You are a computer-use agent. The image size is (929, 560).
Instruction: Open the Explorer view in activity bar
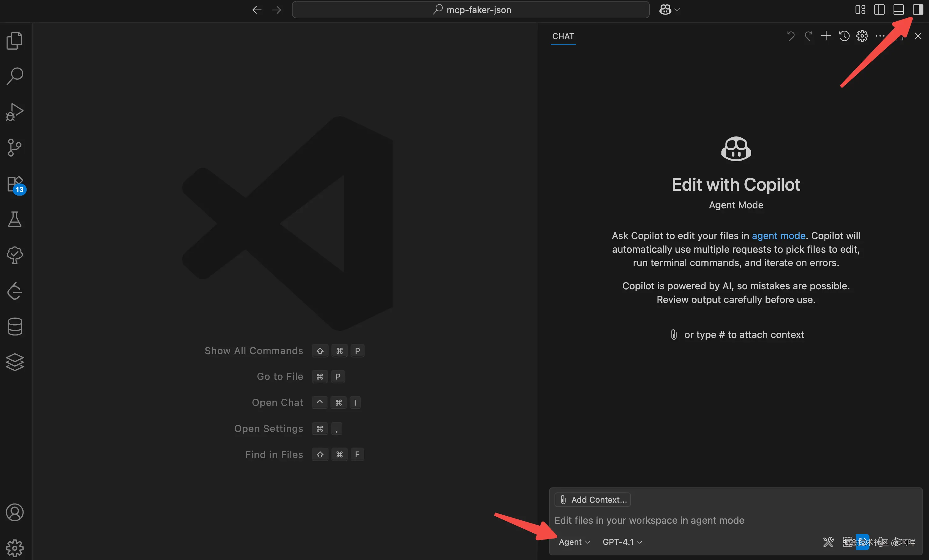coord(15,40)
